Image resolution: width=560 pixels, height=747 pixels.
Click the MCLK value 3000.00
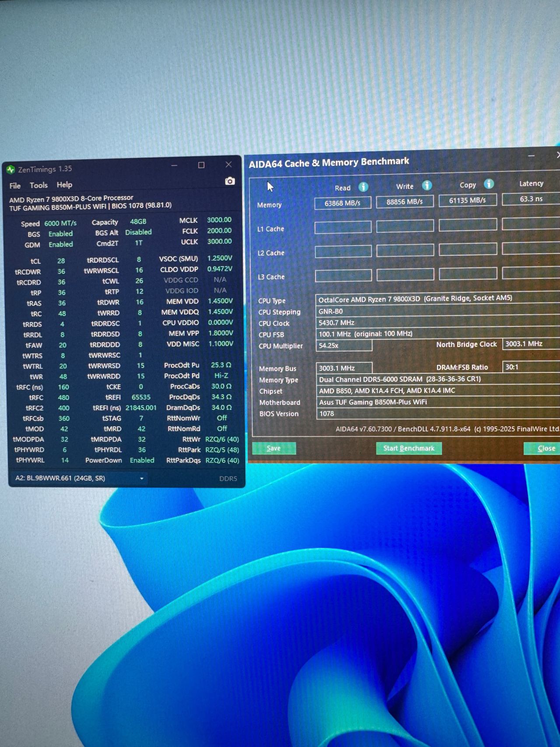tap(219, 220)
